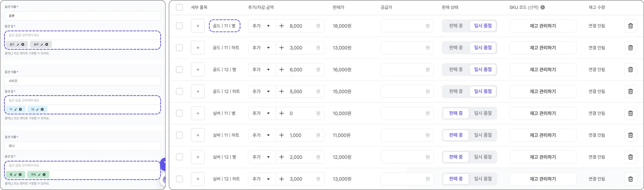Click the edit pencil on 골드 chip
This screenshot has height=190, width=644.
tap(18, 45)
